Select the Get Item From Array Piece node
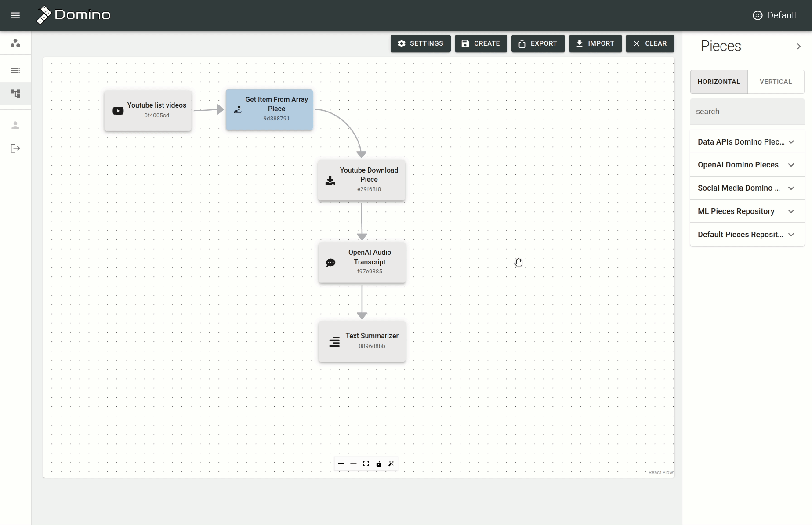 269,109
